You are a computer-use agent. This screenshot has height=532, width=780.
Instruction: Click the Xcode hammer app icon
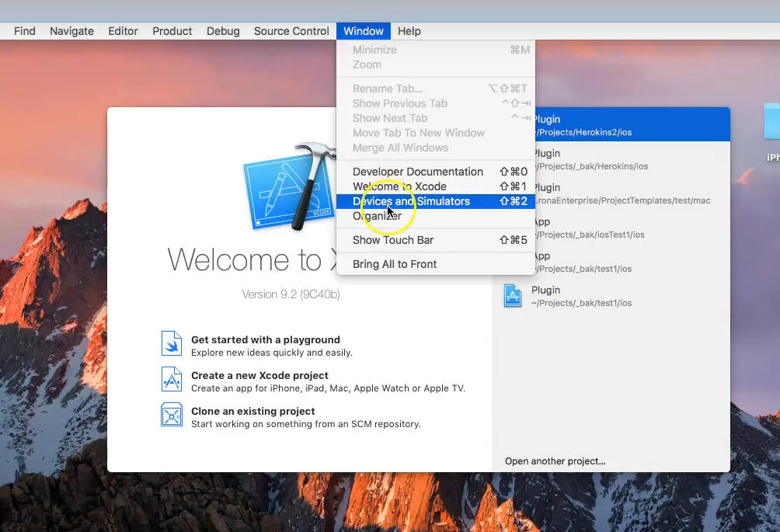coord(290,187)
